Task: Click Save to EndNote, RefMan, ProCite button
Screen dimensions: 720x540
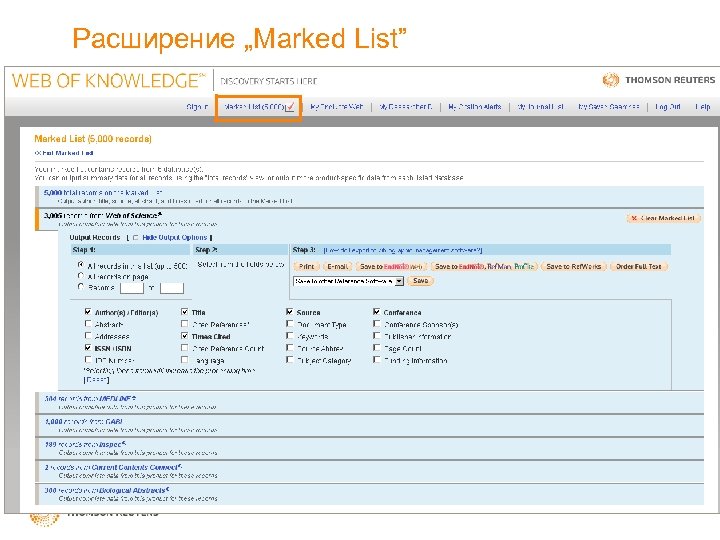Action: 484,266
